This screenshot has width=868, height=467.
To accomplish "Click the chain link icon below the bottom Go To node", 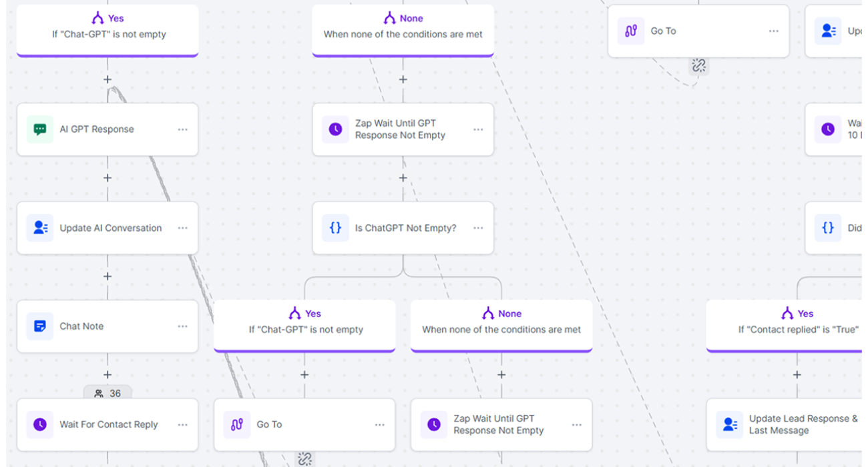I will (305, 459).
